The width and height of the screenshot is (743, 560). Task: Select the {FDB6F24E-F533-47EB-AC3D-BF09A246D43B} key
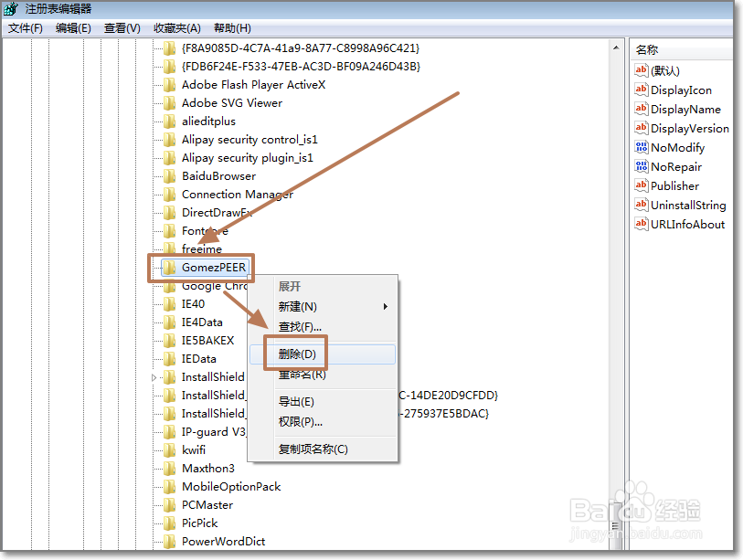(x=301, y=67)
